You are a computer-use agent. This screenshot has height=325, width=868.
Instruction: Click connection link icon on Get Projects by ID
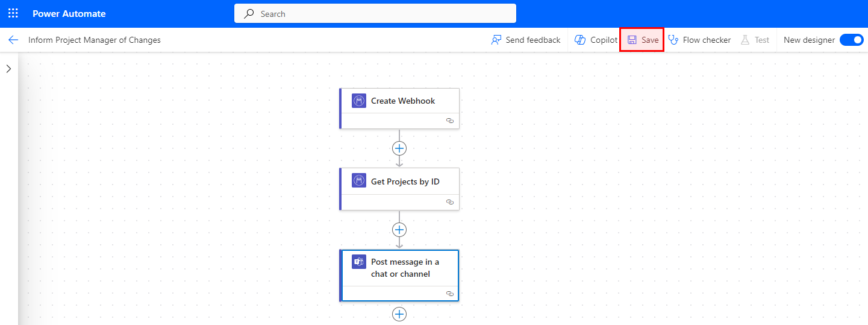pyautogui.click(x=449, y=202)
